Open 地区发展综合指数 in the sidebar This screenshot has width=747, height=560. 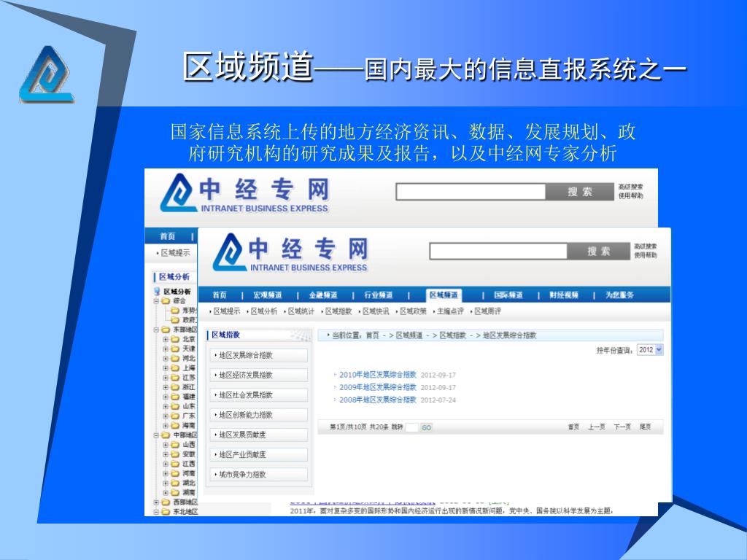259,355
